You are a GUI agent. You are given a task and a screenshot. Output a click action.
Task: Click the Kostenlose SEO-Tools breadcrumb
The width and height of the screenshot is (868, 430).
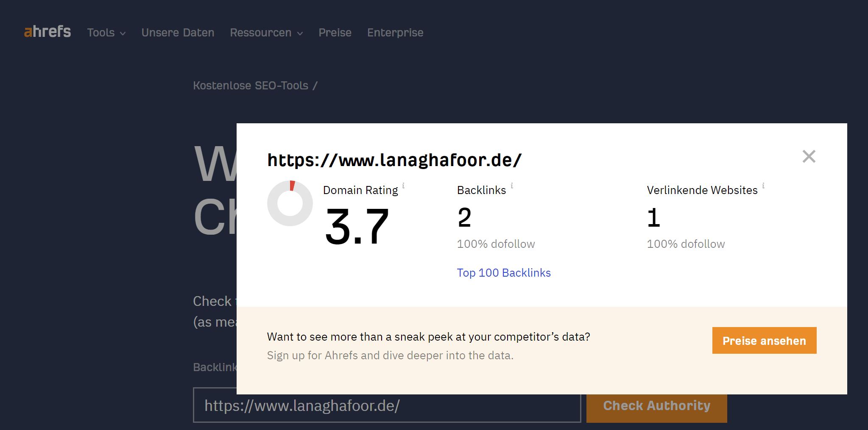tap(251, 86)
